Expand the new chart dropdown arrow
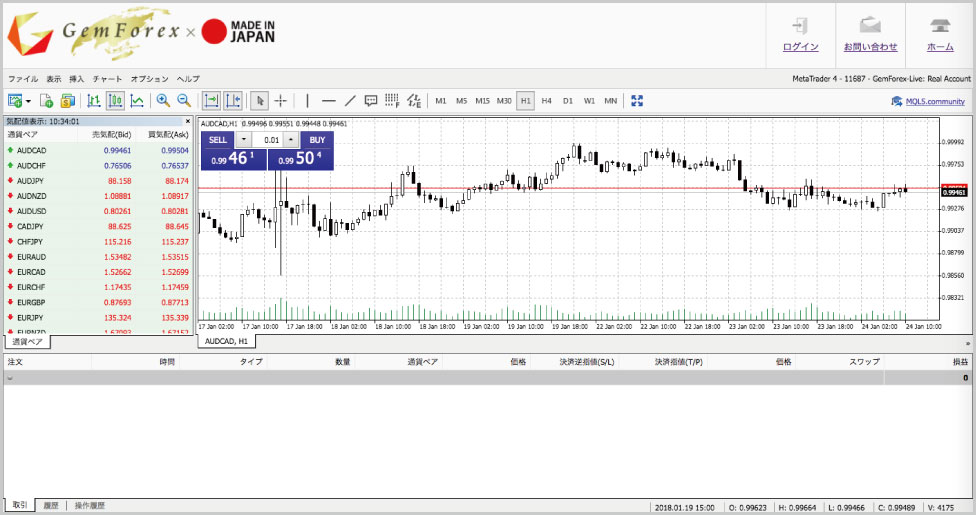The height and width of the screenshot is (515, 976). (28, 101)
